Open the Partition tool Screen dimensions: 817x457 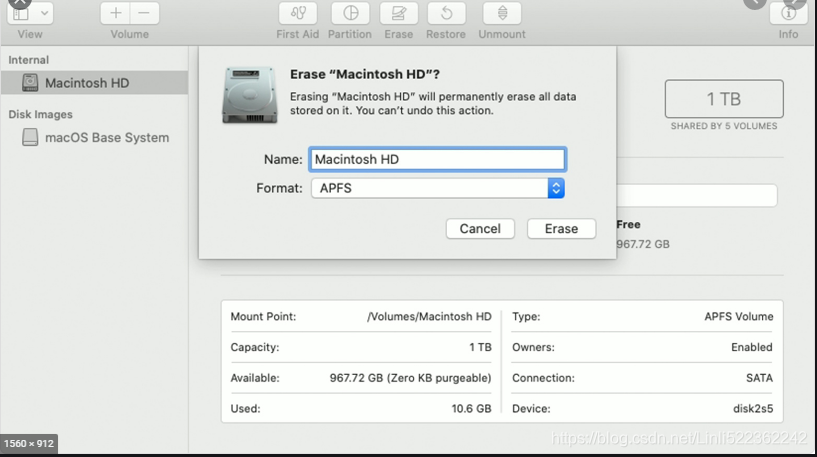point(350,13)
